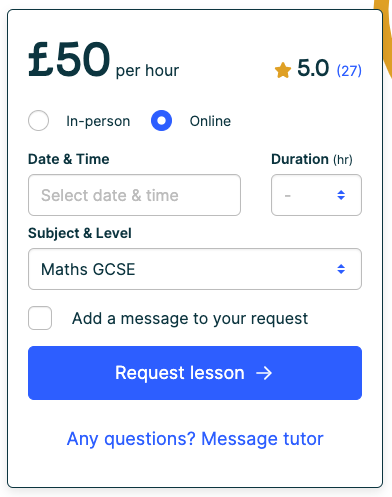This screenshot has width=392, height=497.
Task: Click the Date & Time field label
Action: pyautogui.click(x=69, y=159)
